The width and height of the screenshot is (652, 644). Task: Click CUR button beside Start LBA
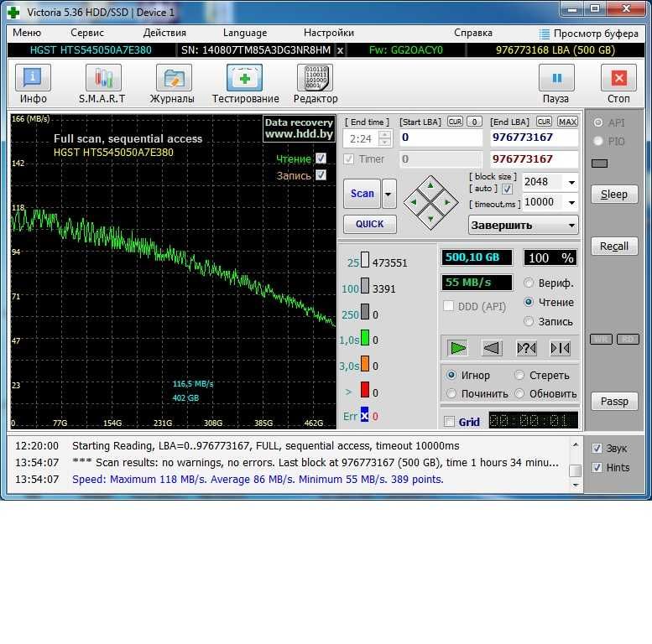point(455,122)
